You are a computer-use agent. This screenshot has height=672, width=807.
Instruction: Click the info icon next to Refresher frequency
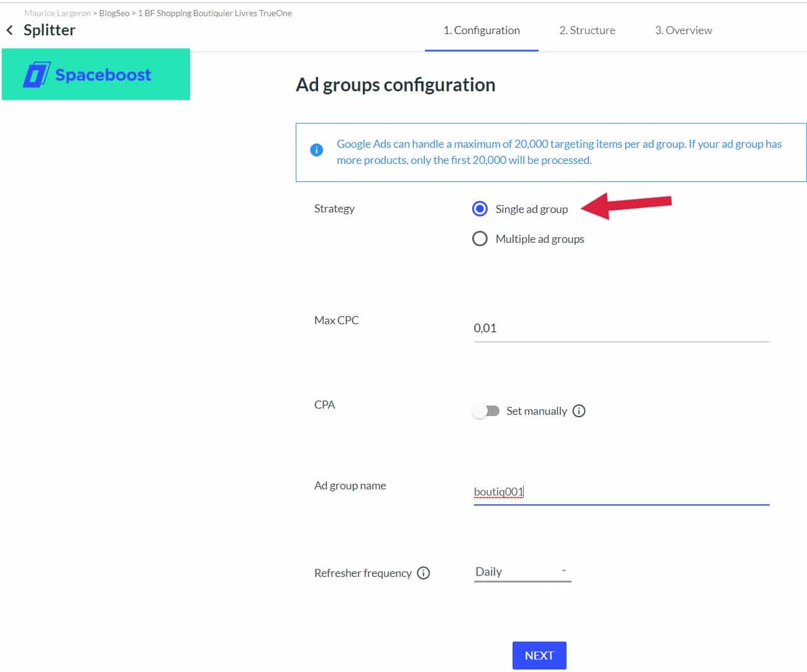423,573
